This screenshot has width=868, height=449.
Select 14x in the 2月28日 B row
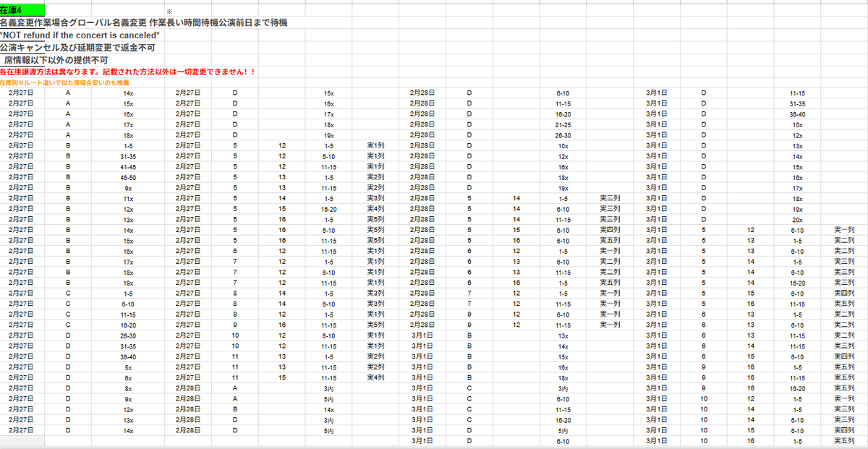pyautogui.click(x=328, y=409)
